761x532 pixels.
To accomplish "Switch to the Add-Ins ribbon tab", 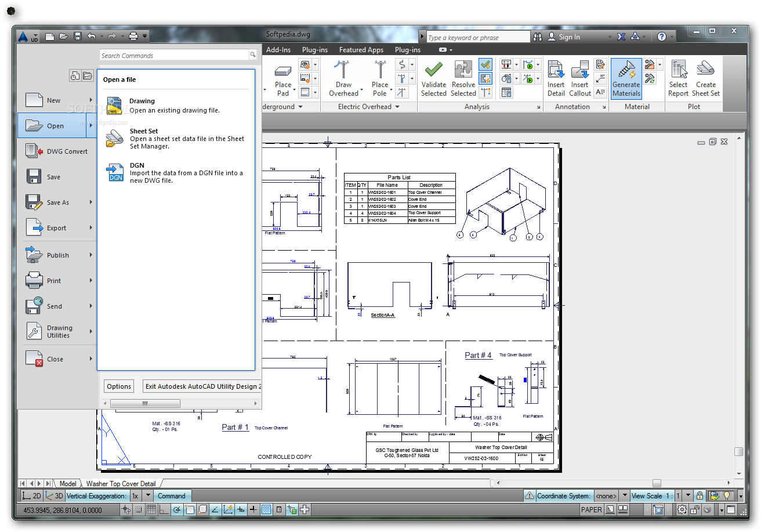I will tap(278, 50).
